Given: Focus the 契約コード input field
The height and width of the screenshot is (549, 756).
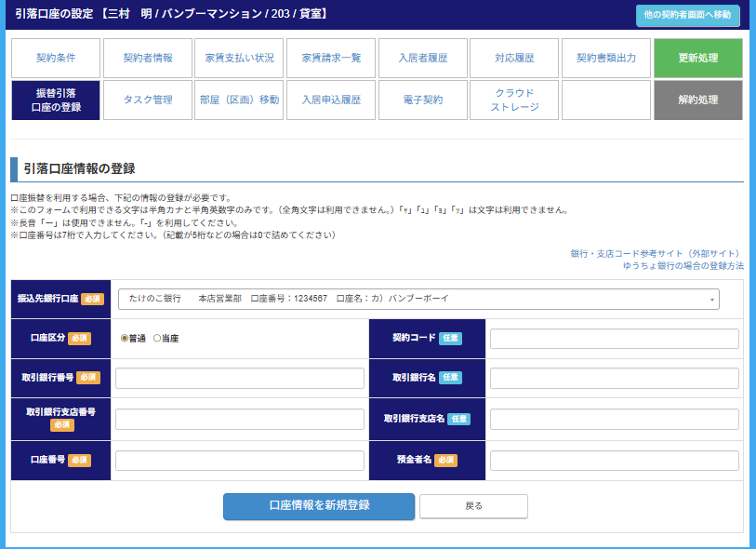Looking at the screenshot, I should click(x=614, y=339).
